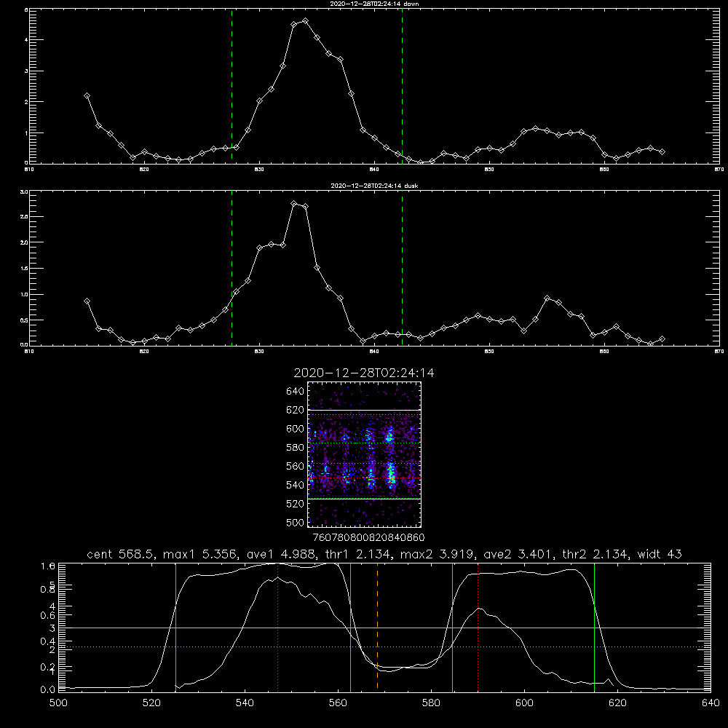Click the heatmap x-axis label string 760780800820840860

(x=368, y=538)
